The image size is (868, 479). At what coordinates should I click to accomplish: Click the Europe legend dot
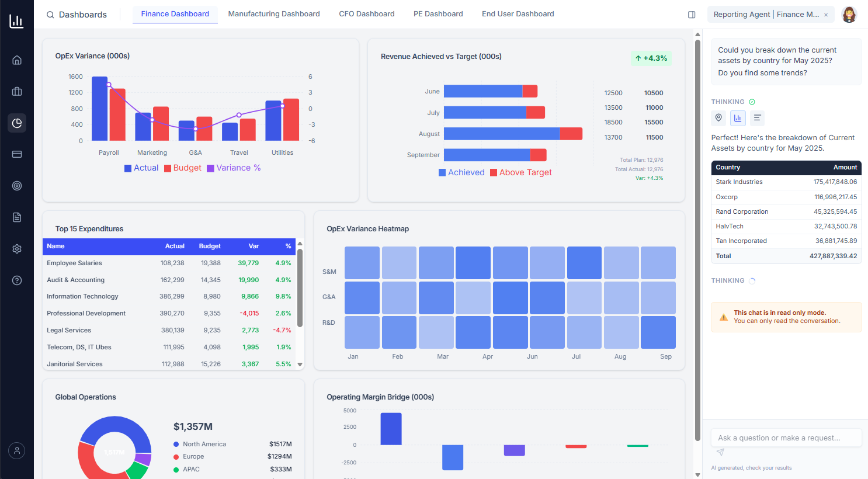point(176,457)
